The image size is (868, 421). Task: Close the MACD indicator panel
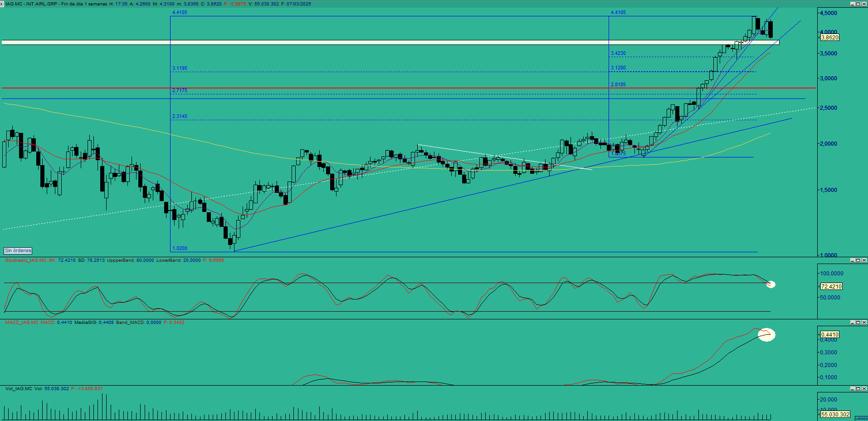(864, 323)
